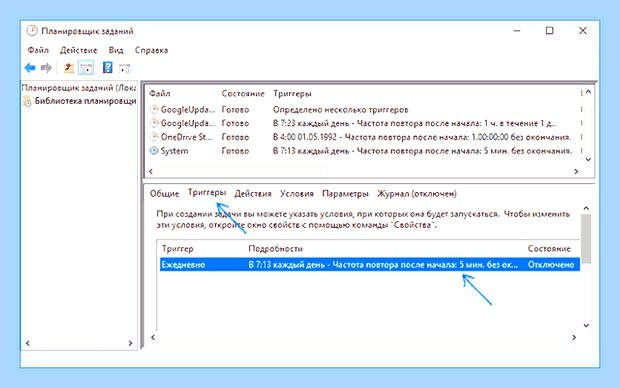
Task: Click the System task clock icon
Action: click(154, 151)
